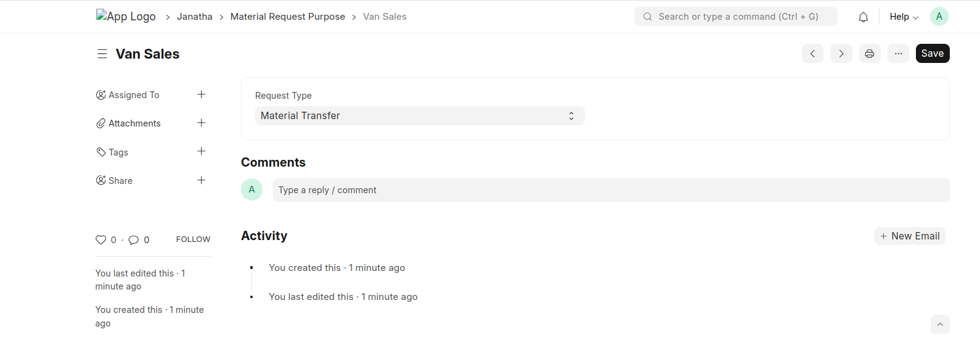Click the notification bell icon
The width and height of the screenshot is (980, 345).
863,17
